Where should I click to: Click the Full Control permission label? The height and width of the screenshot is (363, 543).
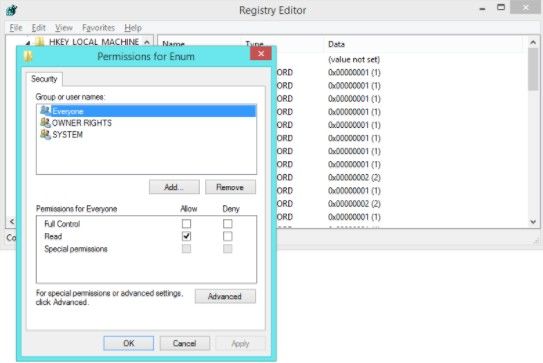[x=62, y=224]
